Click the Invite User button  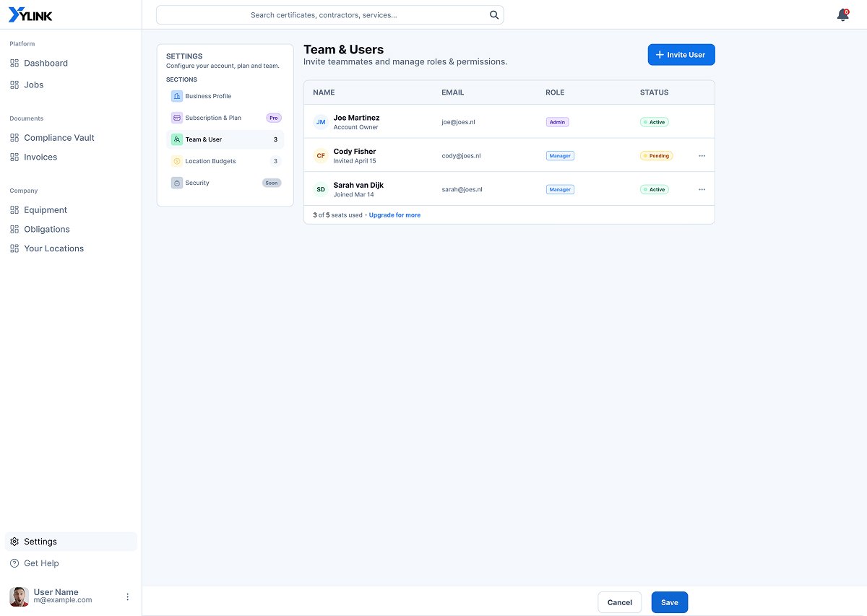coord(681,55)
